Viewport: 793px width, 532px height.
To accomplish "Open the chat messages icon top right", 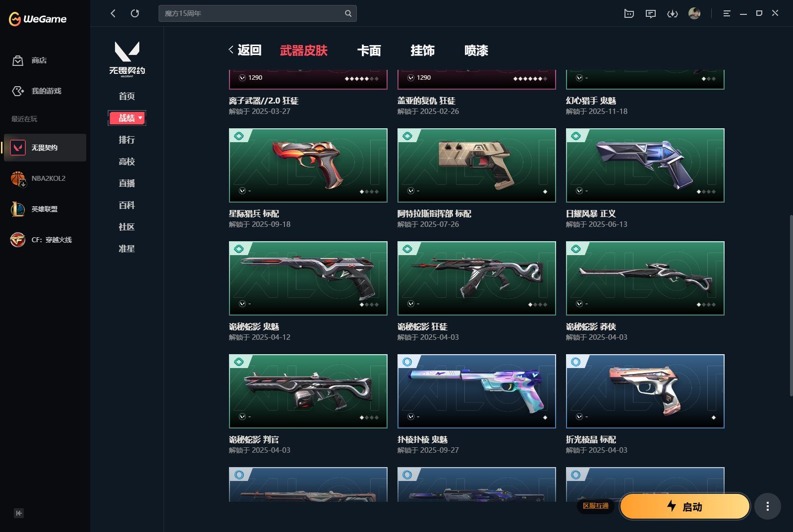I will 651,14.
